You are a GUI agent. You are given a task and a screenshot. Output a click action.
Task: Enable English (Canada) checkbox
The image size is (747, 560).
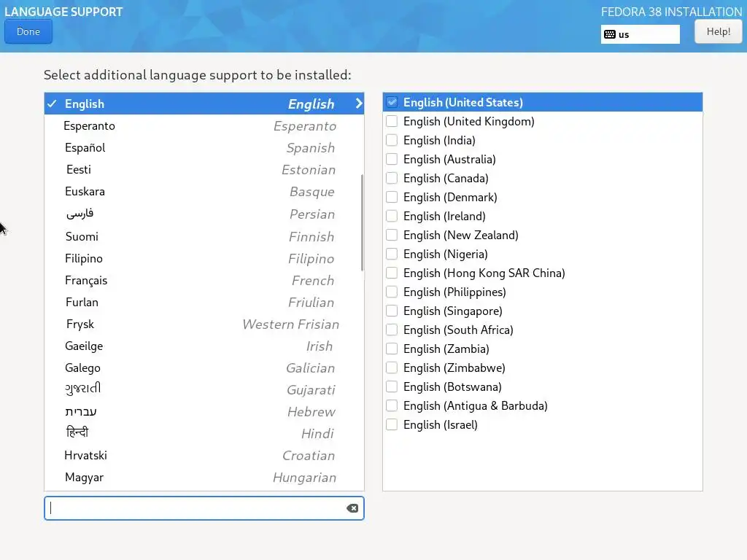pyautogui.click(x=392, y=178)
